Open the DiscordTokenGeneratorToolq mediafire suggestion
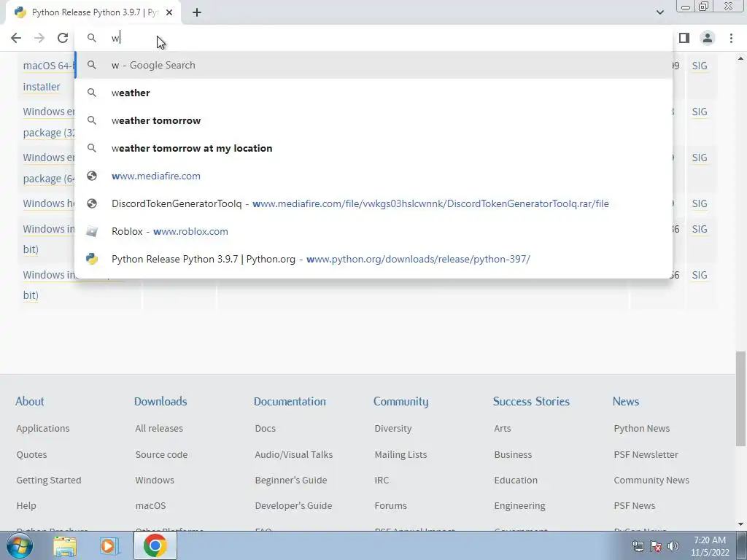 (373, 203)
